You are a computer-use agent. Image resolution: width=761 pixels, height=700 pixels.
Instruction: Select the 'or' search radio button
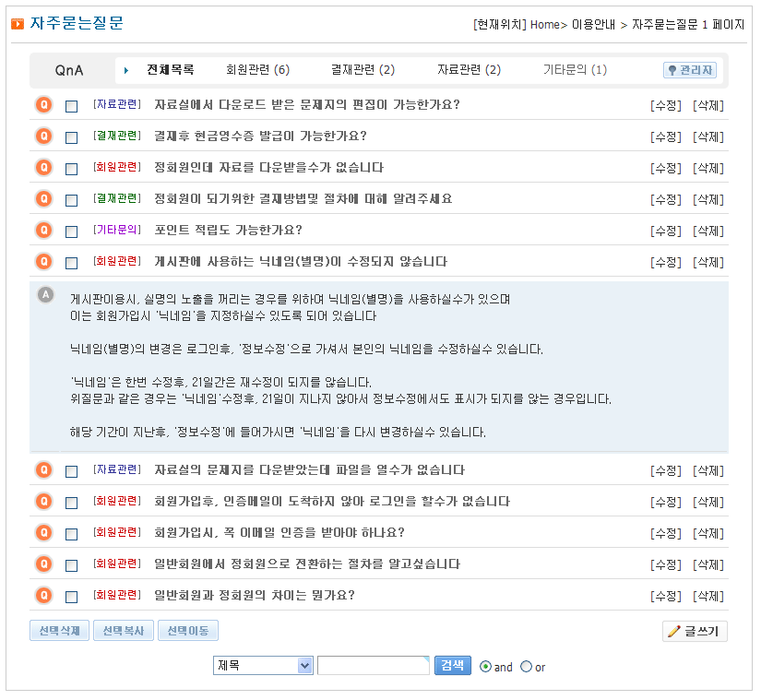526,667
